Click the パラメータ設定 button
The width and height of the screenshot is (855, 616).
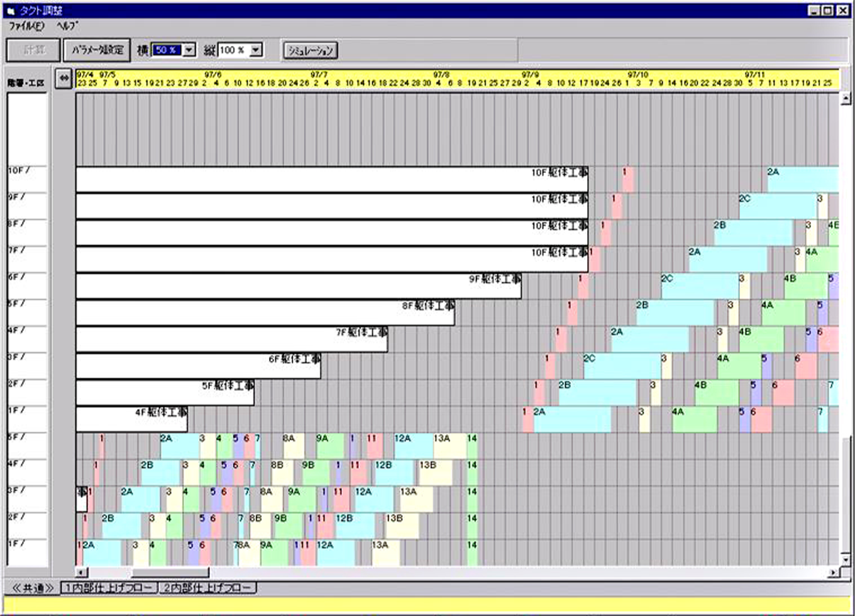pyautogui.click(x=97, y=50)
